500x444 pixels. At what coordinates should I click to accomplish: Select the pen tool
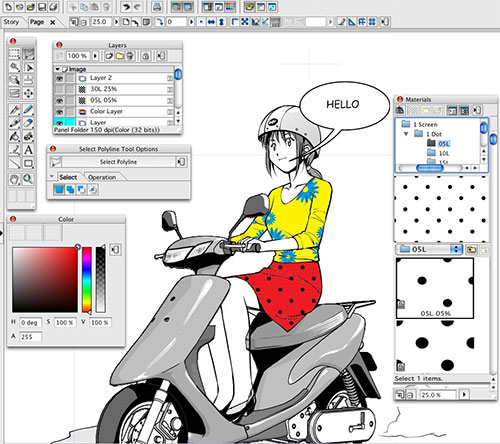click(x=14, y=110)
